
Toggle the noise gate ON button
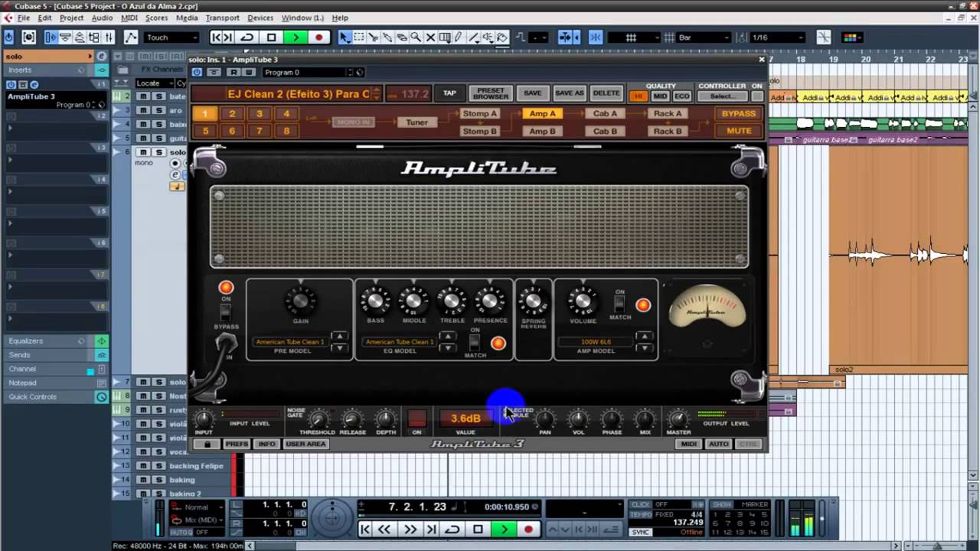pyautogui.click(x=416, y=419)
